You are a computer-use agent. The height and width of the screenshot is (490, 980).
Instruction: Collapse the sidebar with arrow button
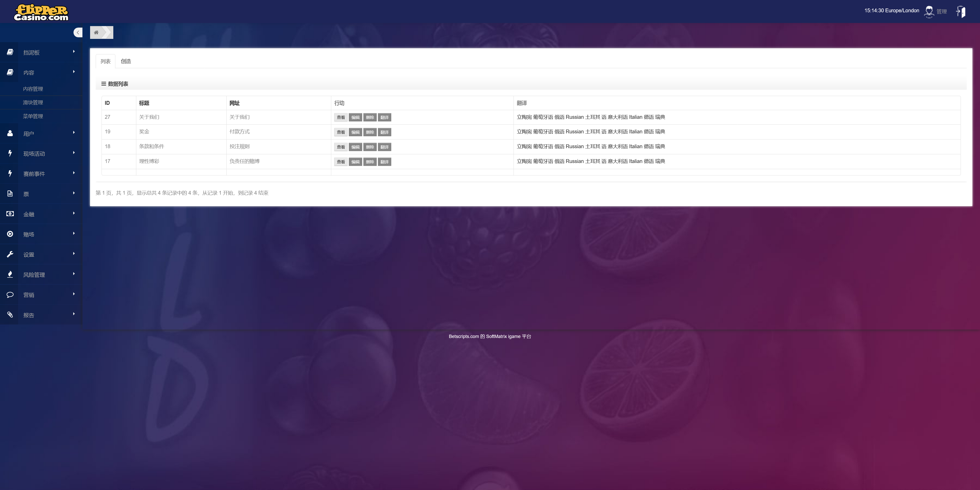[x=78, y=32]
